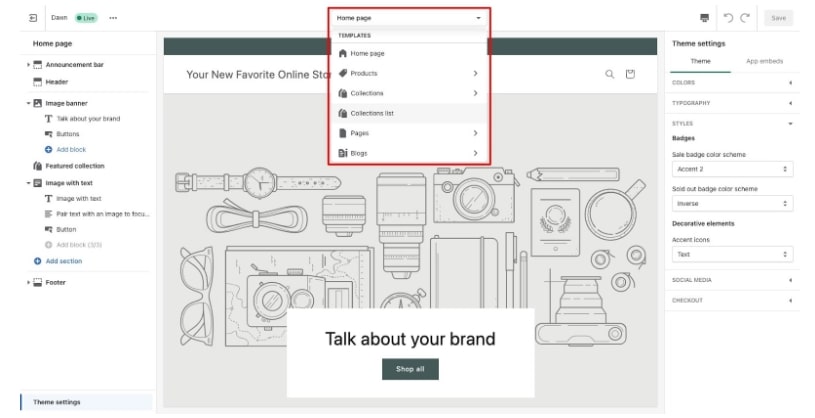Open the Accent icons Text dropdown
The height and width of the screenshot is (418, 815).
click(x=731, y=254)
